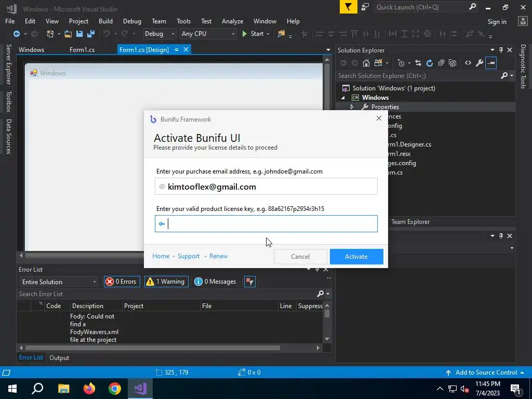Refresh Solution Explorer
This screenshot has height=399, width=532.
pos(430,63)
